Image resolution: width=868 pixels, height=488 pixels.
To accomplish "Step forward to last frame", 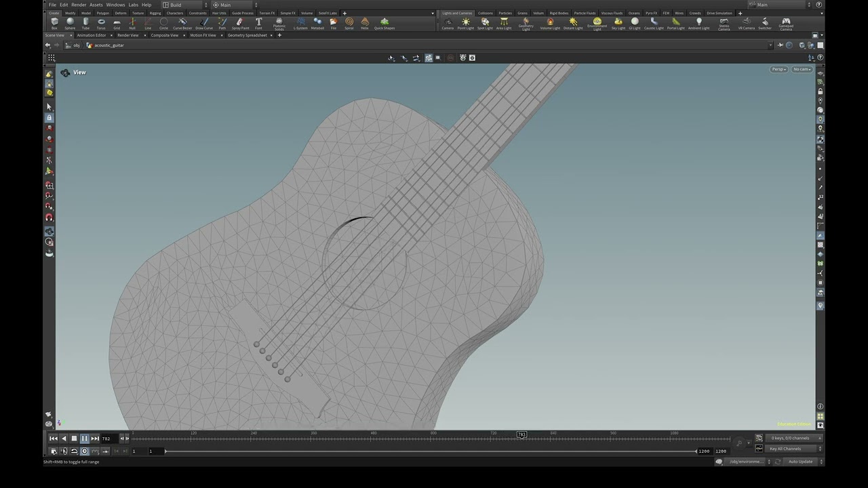I will [x=95, y=439].
